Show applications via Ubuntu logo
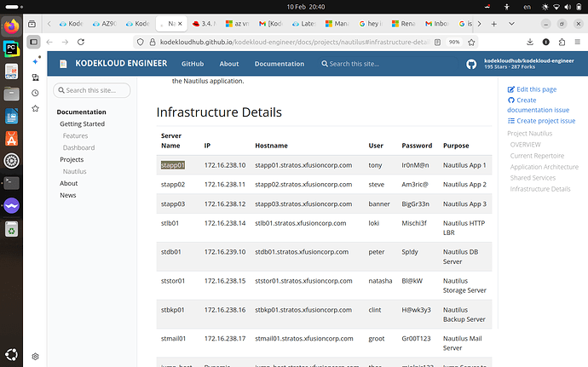The width and height of the screenshot is (588, 367). point(11,354)
